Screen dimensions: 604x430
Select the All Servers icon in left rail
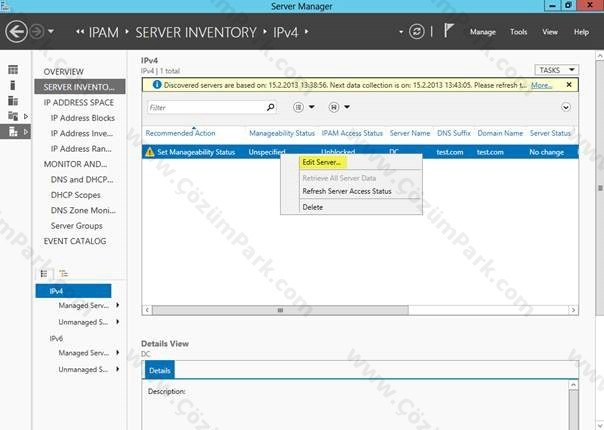(x=13, y=101)
